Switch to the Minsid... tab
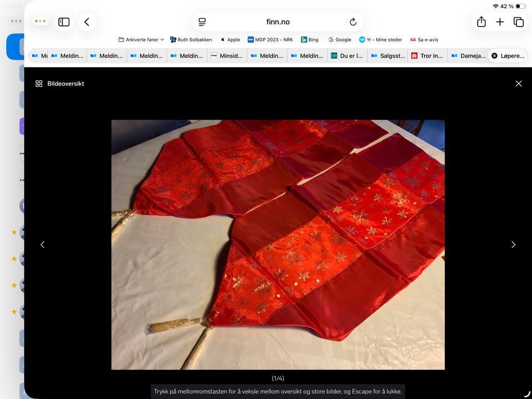Screen dimensions: 532x399 click(x=227, y=55)
